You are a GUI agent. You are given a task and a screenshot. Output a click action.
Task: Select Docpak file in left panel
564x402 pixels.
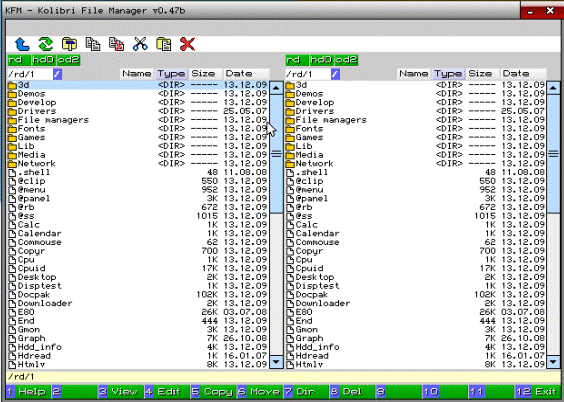pos(138,294)
